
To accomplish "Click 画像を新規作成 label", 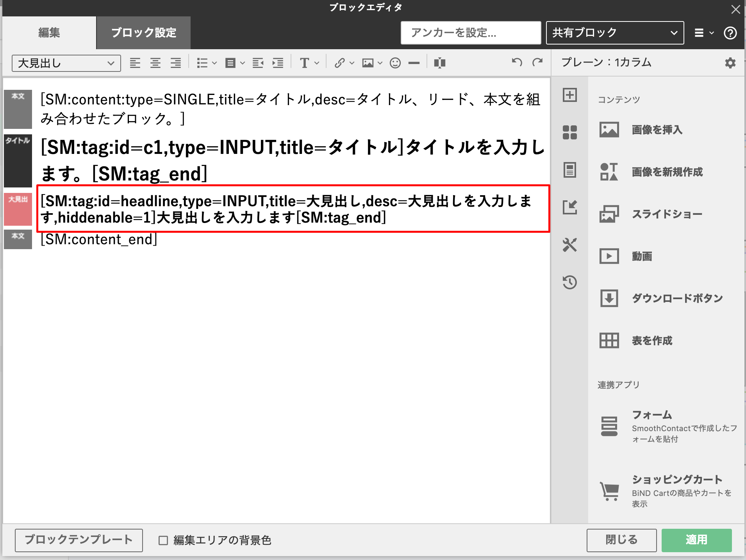I will pos(667,172).
